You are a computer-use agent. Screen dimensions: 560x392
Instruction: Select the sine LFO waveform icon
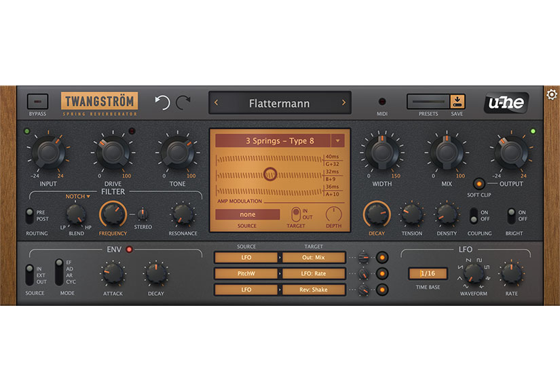pos(466,286)
